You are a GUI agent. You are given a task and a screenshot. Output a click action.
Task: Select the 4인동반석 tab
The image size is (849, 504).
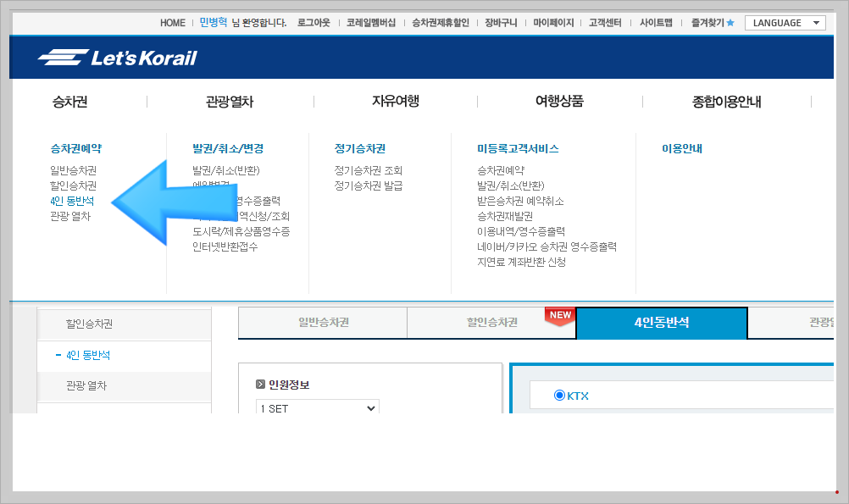(663, 323)
